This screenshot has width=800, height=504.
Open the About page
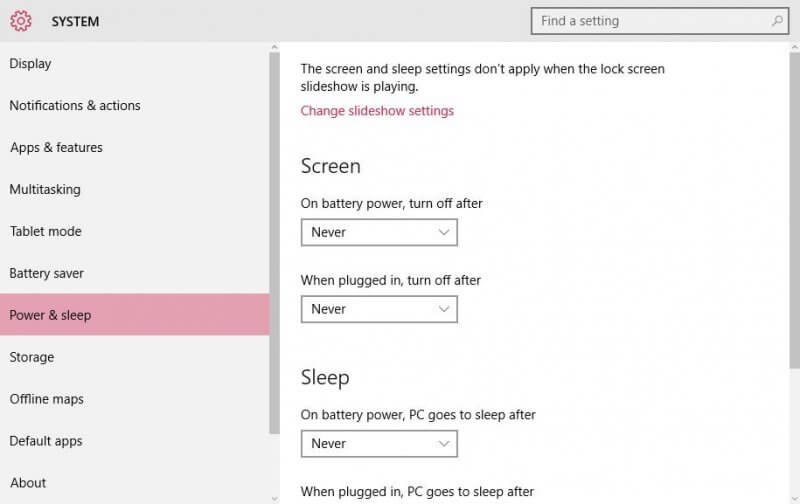(135, 483)
